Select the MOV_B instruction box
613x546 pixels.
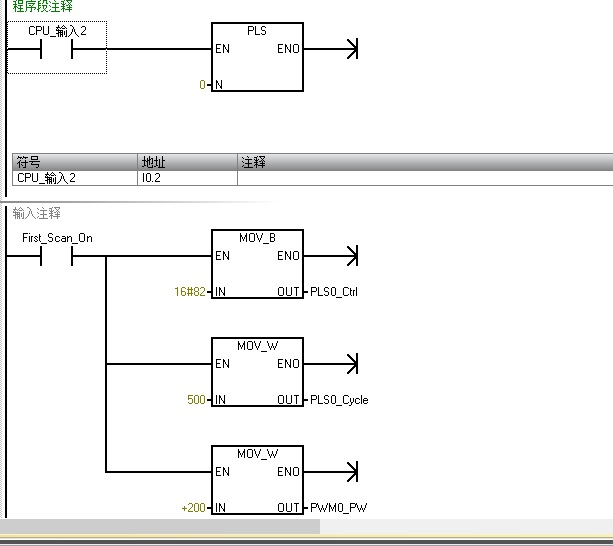click(257, 264)
